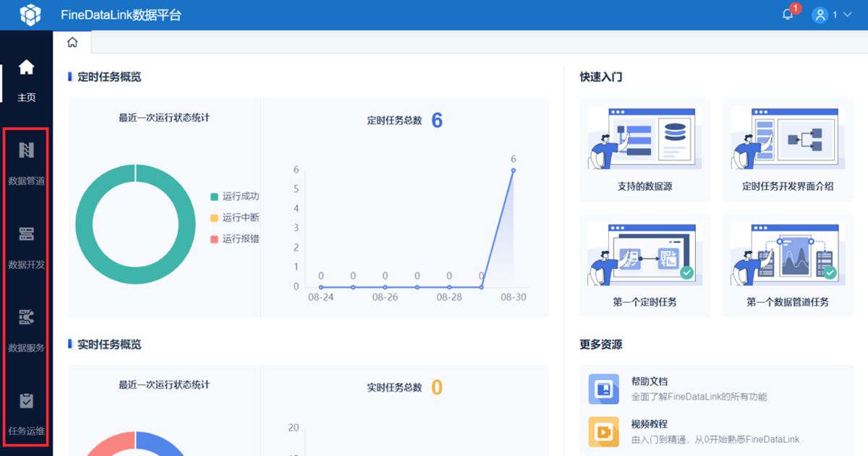Viewport: 868px width, 456px height.
Task: Click the 由入门到精通 video tutorial description
Action: tap(715, 439)
